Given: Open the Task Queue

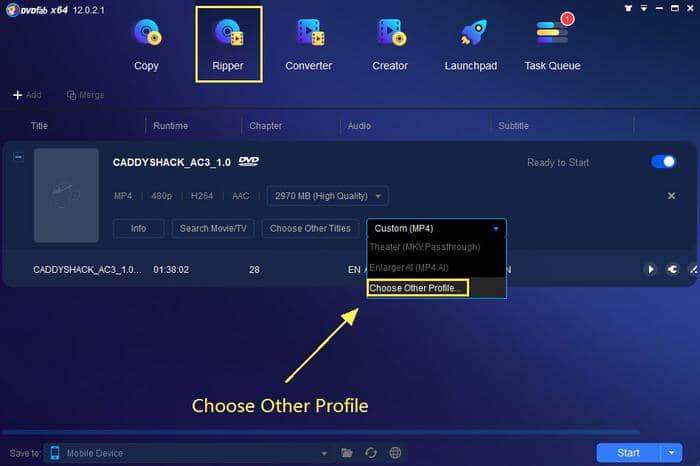Looking at the screenshot, I should 553,45.
